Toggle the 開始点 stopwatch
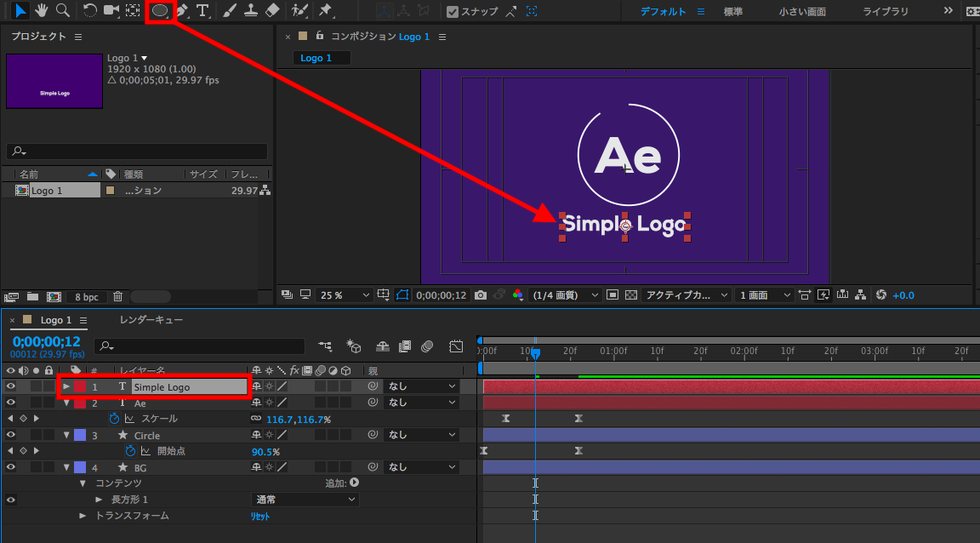This screenshot has height=543, width=980. point(130,451)
